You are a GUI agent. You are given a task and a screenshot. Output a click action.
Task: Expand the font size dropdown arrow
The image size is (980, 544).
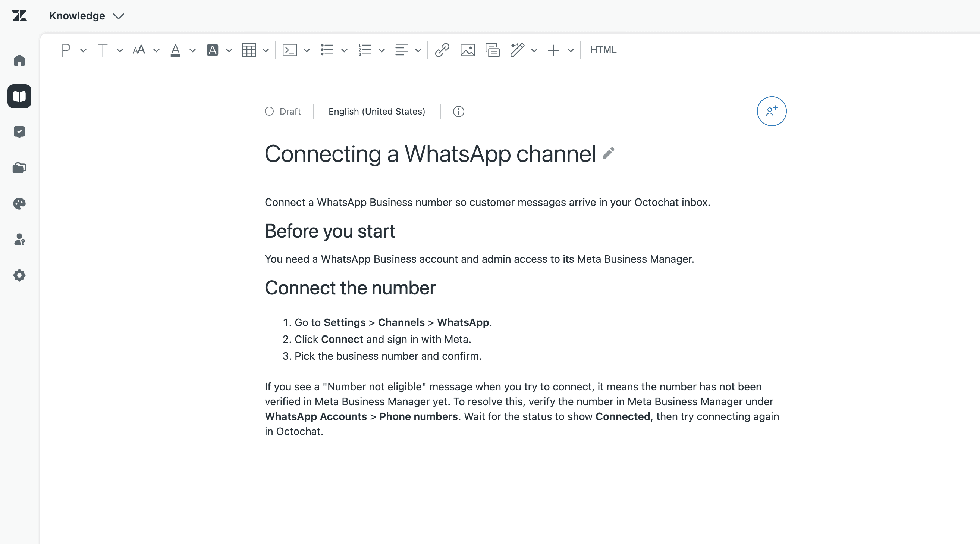point(156,50)
